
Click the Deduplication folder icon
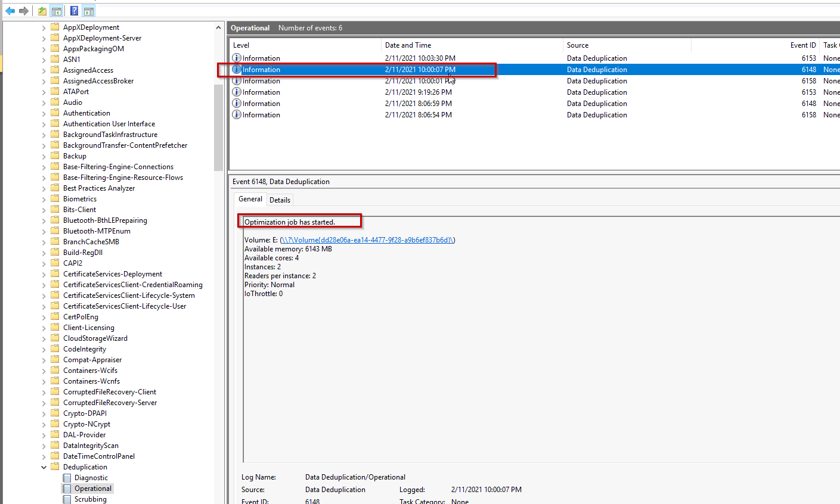pos(55,467)
